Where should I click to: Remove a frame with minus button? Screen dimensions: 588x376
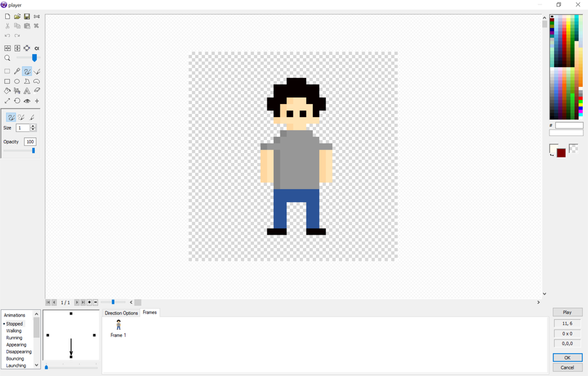[x=95, y=303]
